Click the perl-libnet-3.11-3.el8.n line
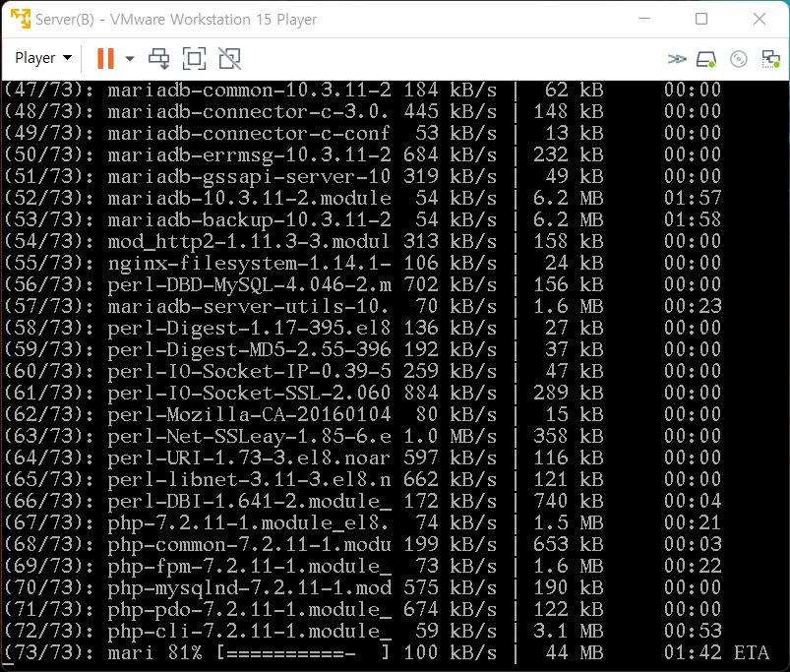This screenshot has width=790, height=672. (x=363, y=479)
